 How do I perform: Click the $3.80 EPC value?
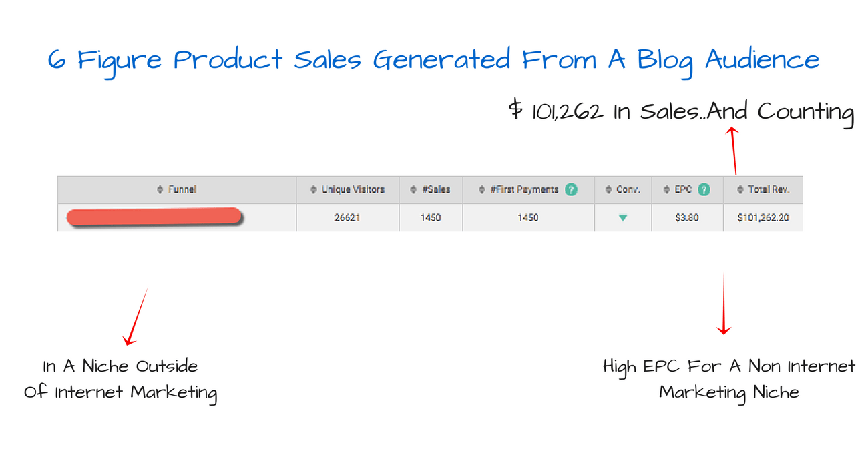[x=687, y=217]
